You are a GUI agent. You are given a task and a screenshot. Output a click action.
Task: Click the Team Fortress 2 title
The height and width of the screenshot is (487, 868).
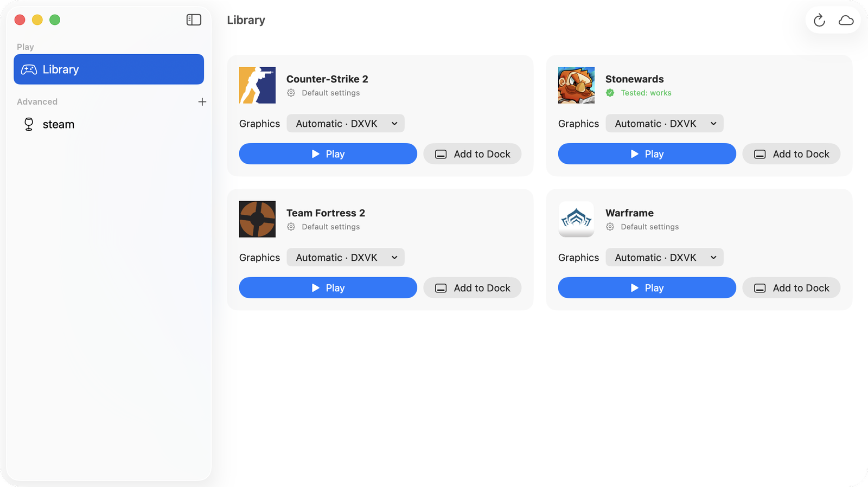click(325, 213)
